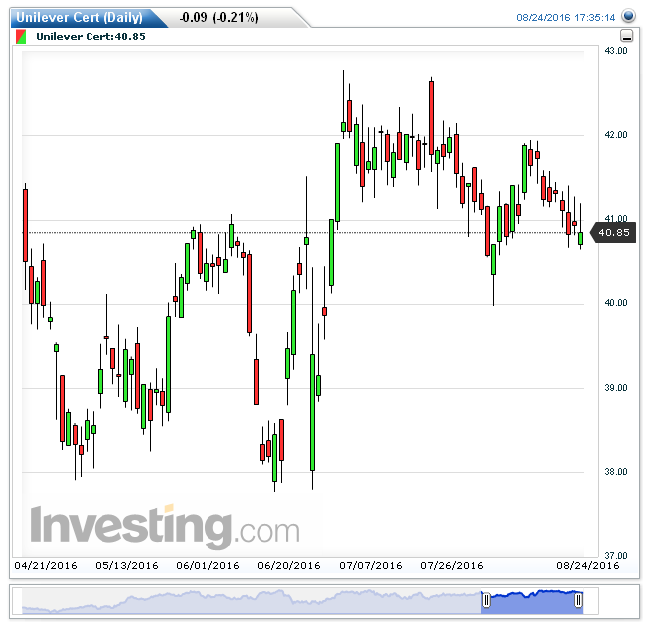Click the red-green Unilever Cert legend swatch
This screenshot has width=650, height=627.
tap(21, 36)
